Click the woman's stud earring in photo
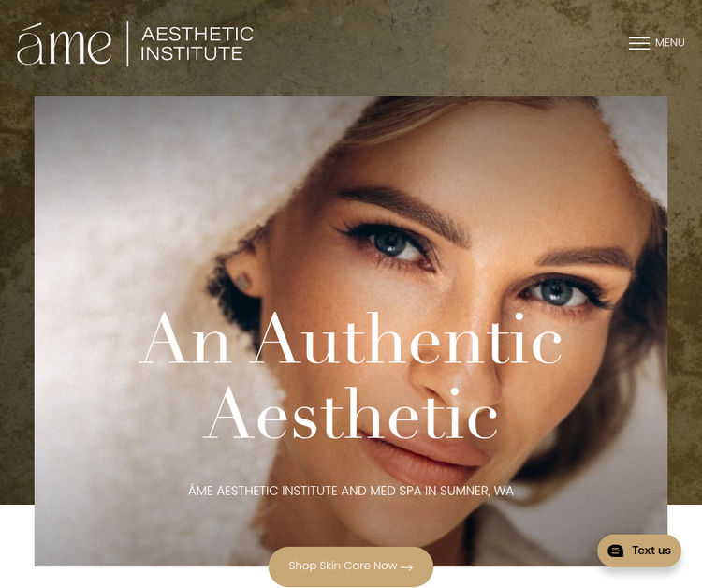Screen dimensions: 702x588 [x=243, y=281]
